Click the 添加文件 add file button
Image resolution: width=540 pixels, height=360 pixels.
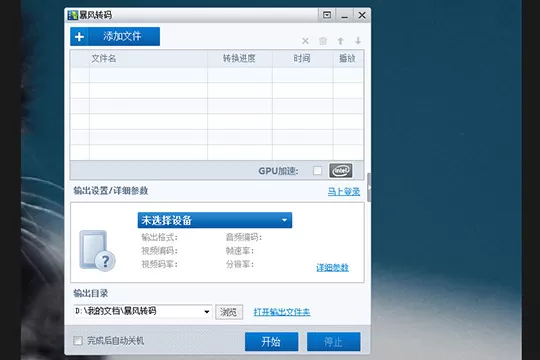(115, 37)
